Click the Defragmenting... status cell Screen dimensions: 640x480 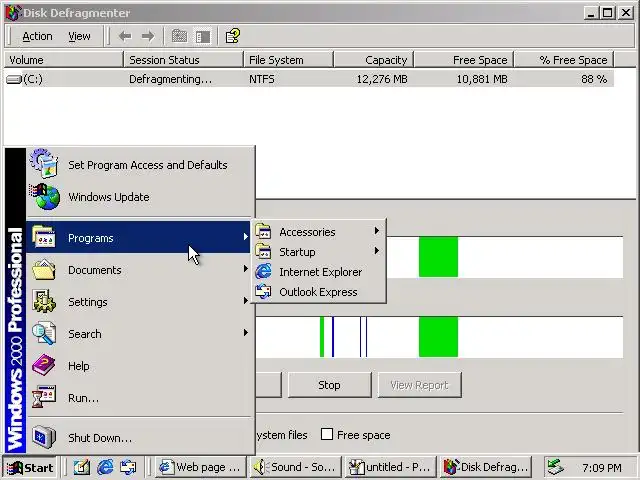point(170,79)
